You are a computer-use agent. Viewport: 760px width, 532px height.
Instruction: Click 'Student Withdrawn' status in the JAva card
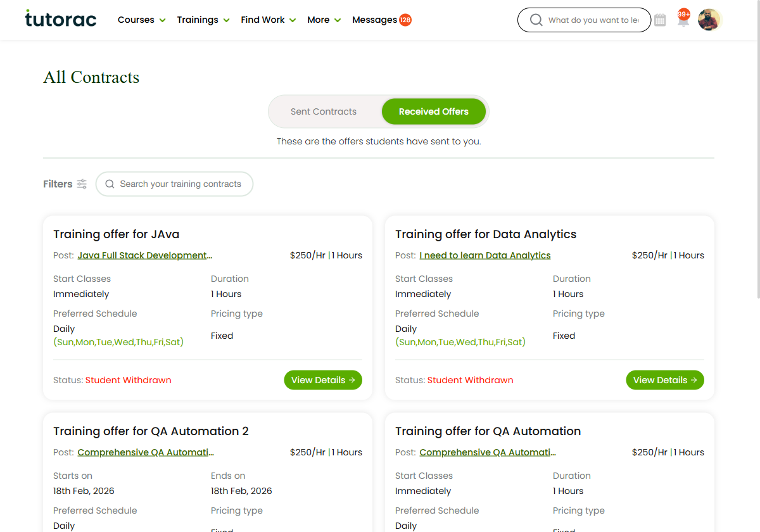tap(129, 380)
